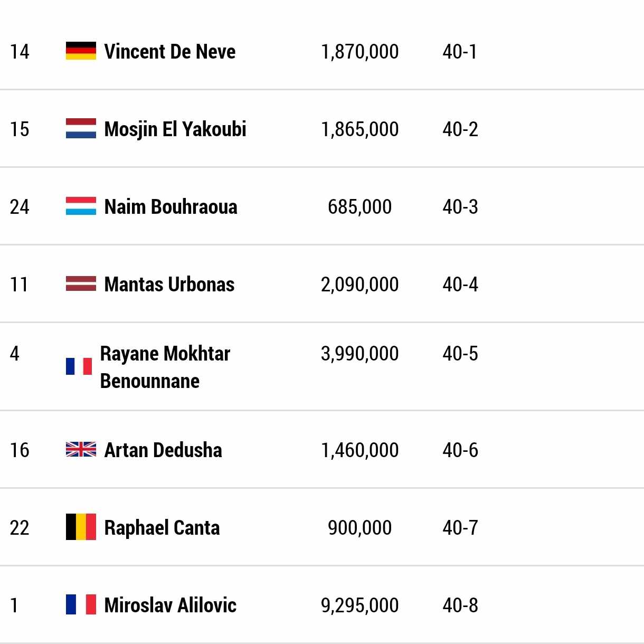This screenshot has height=644, width=644.
Task: Click the German flag beside Vincent De Neve
Action: 81,51
